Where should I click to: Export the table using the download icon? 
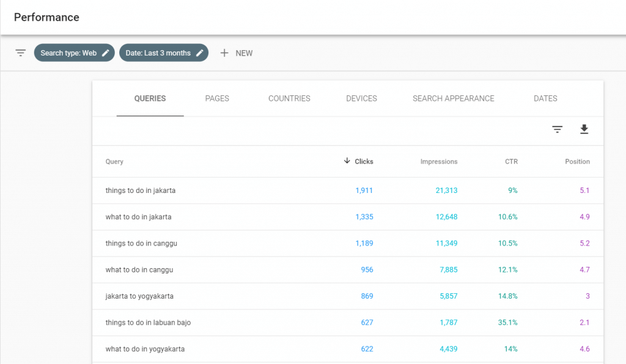584,129
